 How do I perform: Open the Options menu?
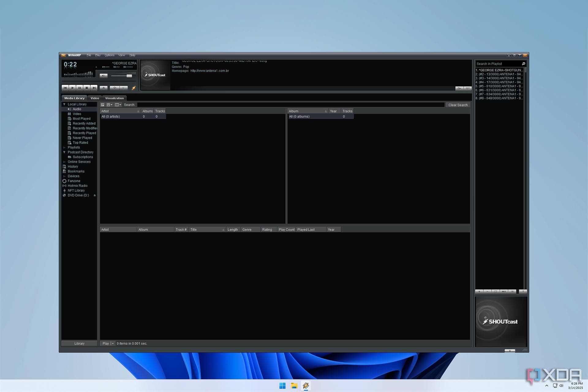[109, 55]
